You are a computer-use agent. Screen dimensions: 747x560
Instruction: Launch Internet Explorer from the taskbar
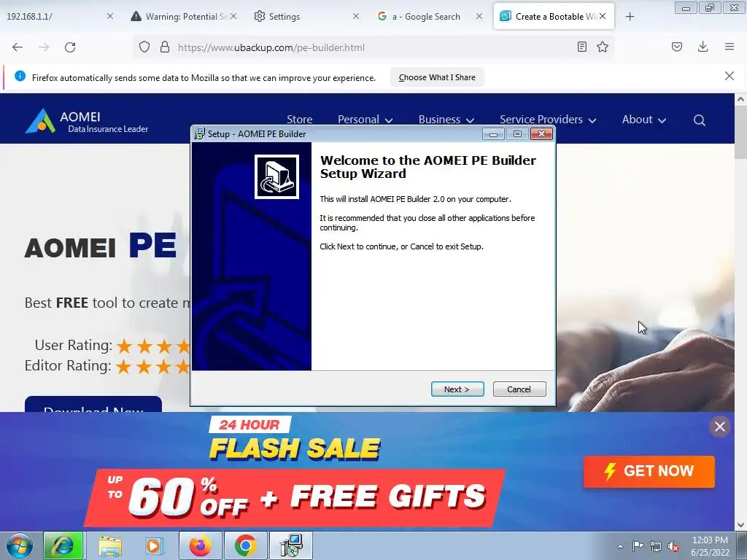[x=63, y=545]
